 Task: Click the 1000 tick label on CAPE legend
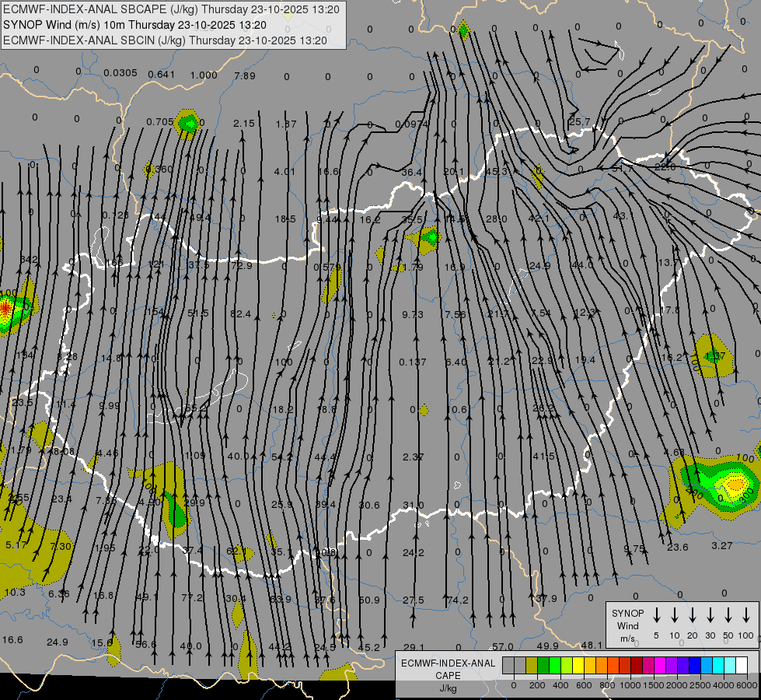[630, 685]
